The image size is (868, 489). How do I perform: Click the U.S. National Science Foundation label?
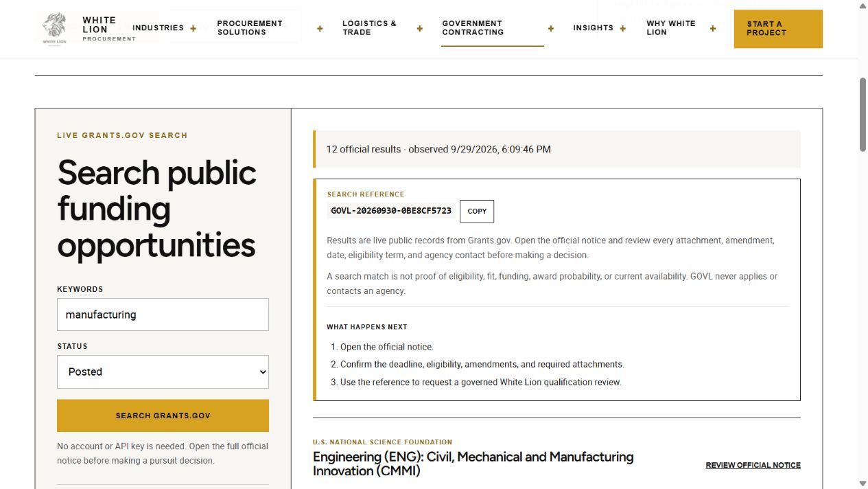coord(382,442)
